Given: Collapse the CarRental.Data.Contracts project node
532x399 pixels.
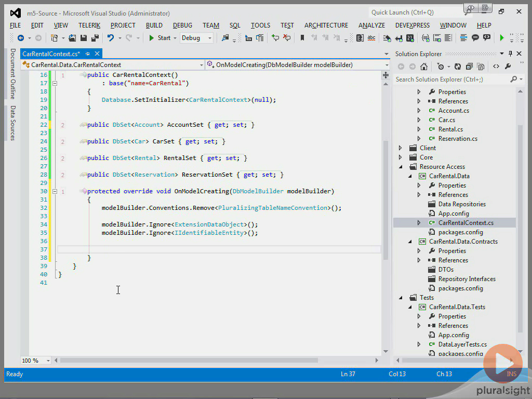Looking at the screenshot, I should 410,242.
